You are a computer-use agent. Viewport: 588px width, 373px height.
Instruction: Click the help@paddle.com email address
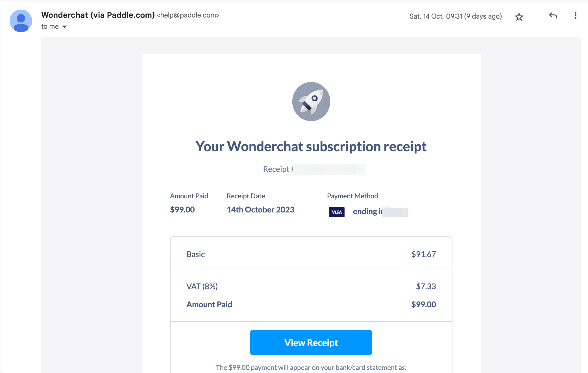click(x=188, y=15)
